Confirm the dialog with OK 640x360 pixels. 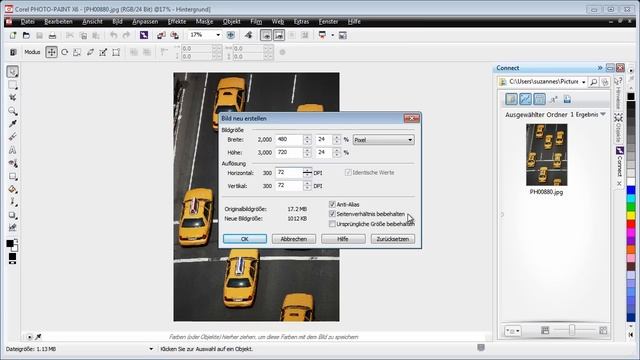pos(245,239)
